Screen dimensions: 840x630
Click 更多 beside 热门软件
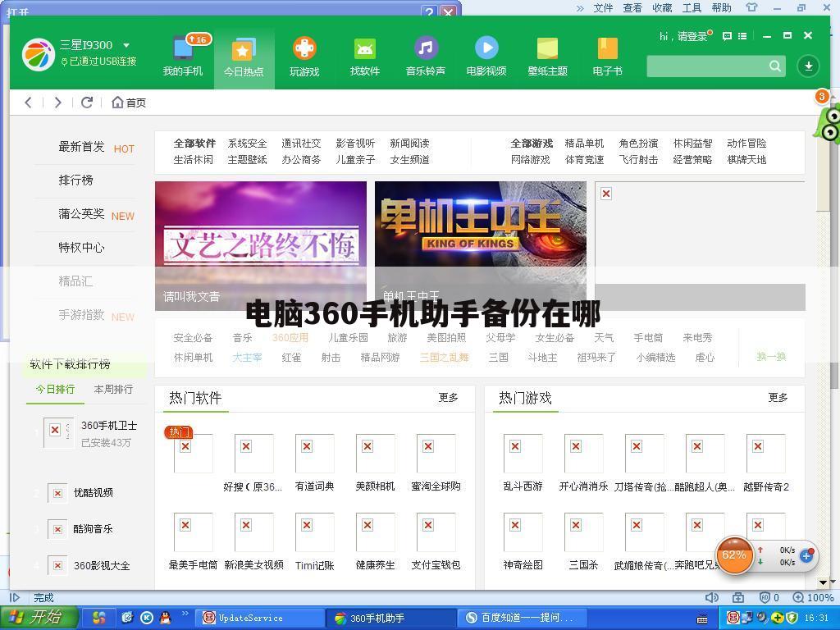click(449, 398)
